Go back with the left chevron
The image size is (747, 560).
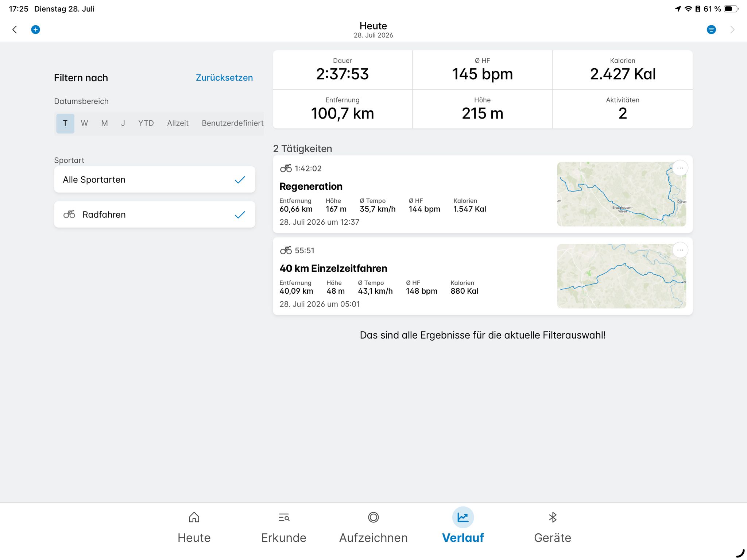tap(15, 30)
